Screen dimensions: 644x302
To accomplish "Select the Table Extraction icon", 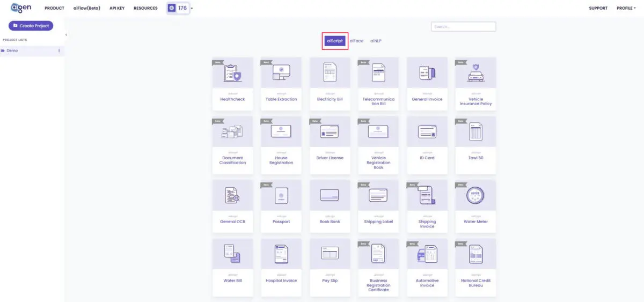I will click(x=281, y=73).
